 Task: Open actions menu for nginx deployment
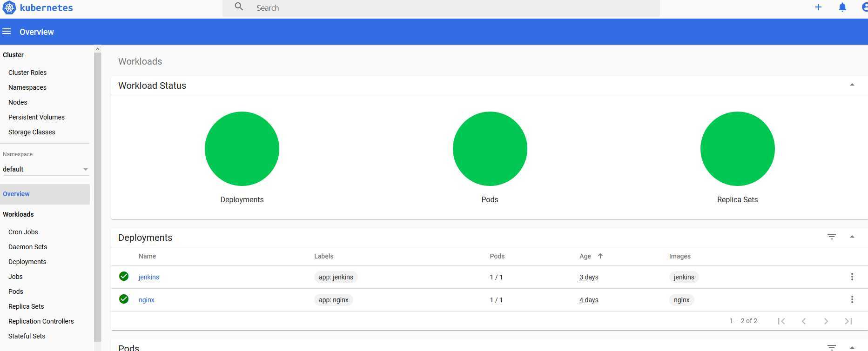coord(852,300)
